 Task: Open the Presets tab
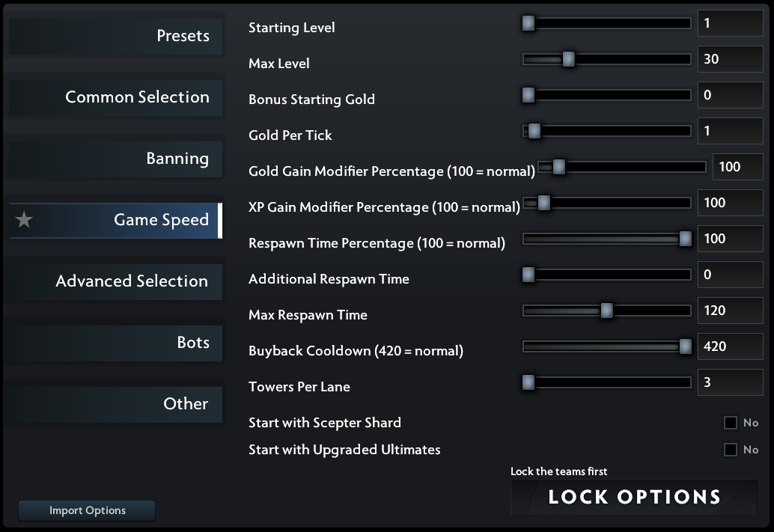115,36
